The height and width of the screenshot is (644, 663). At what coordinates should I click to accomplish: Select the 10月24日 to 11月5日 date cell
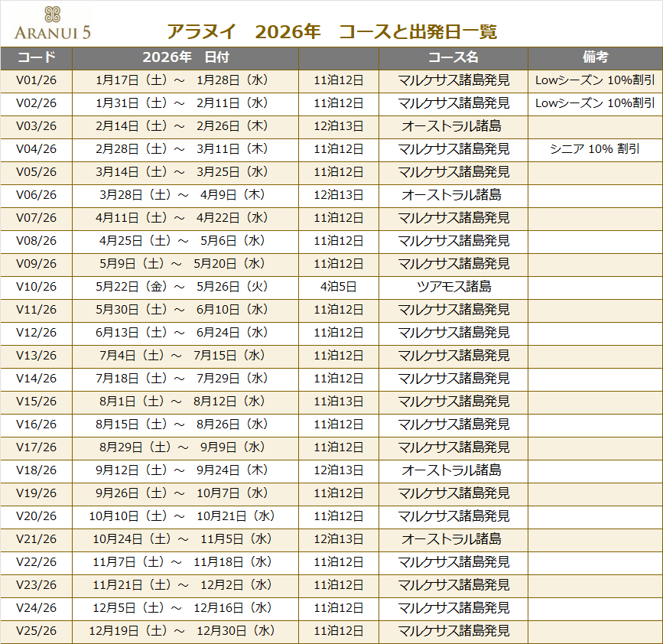(186, 539)
